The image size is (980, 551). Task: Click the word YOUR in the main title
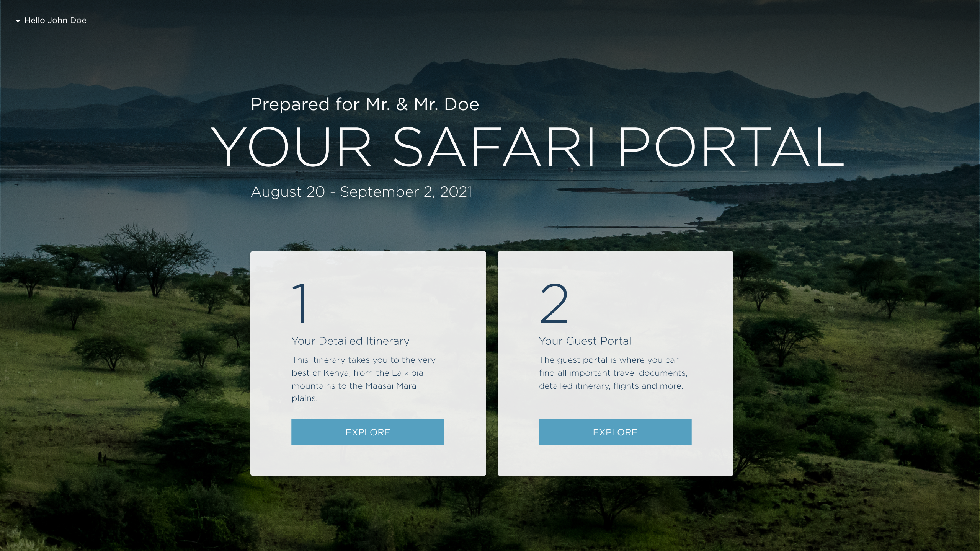point(291,147)
